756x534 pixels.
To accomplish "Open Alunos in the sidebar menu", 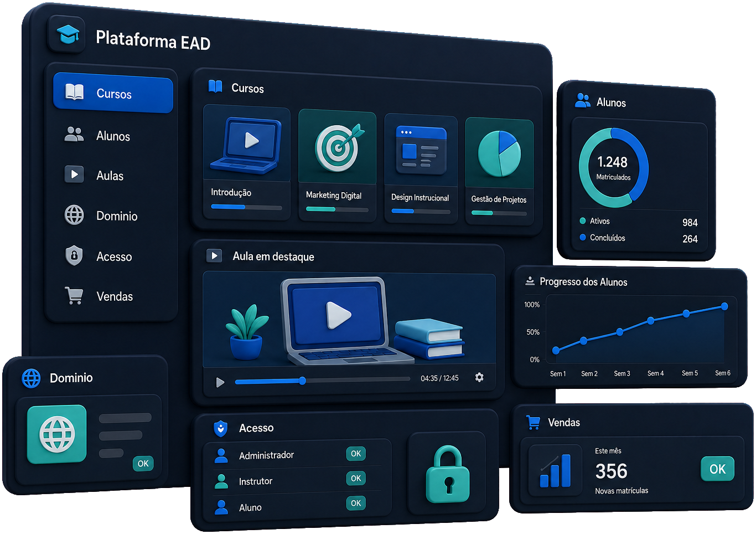I will click(113, 136).
